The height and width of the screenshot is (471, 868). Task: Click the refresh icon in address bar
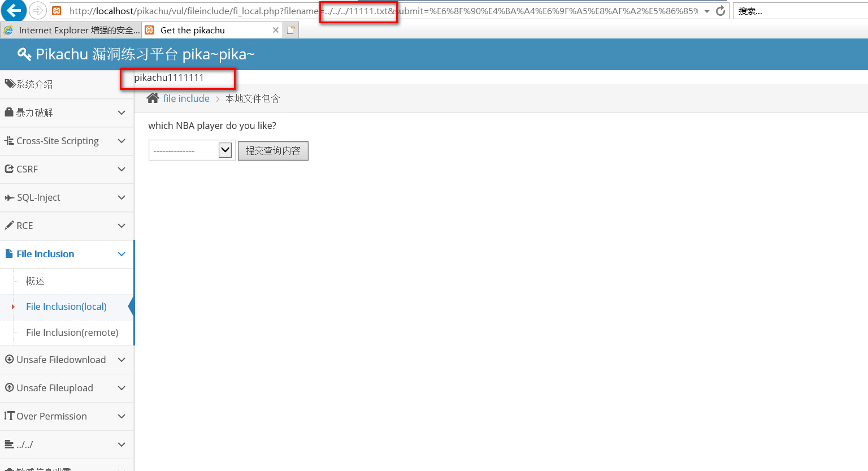[721, 11]
